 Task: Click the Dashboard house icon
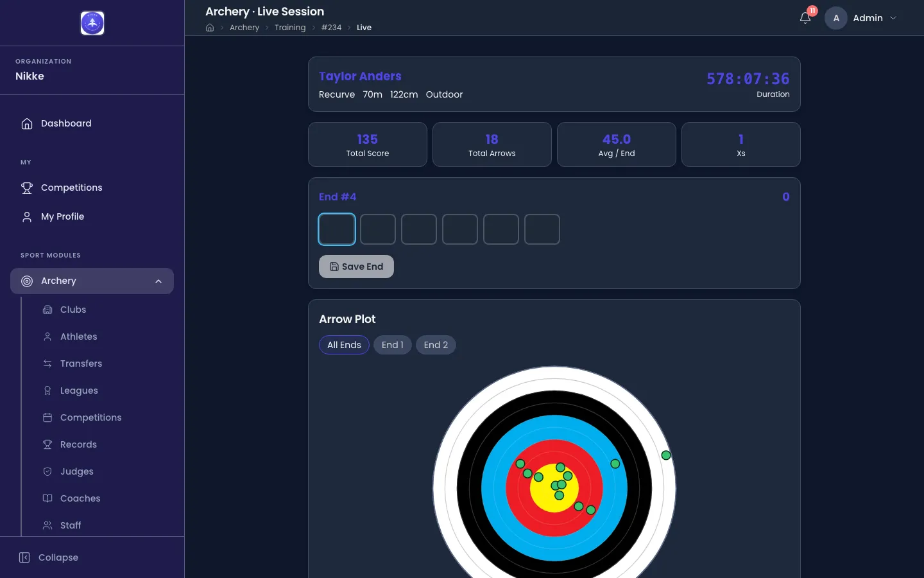click(x=27, y=123)
